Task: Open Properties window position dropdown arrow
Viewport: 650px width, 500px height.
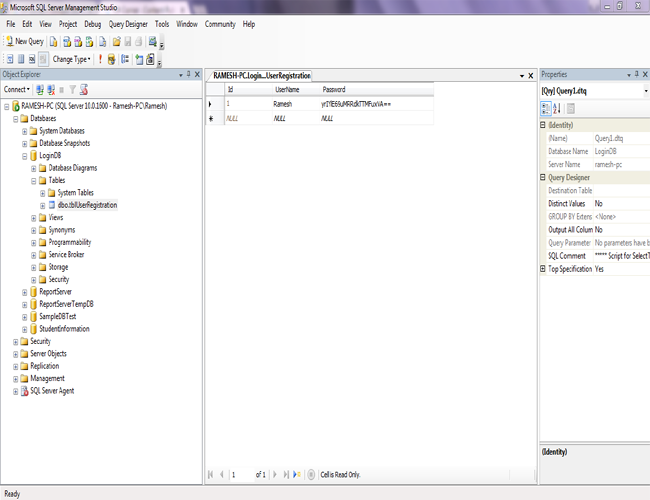Action: 629,75
